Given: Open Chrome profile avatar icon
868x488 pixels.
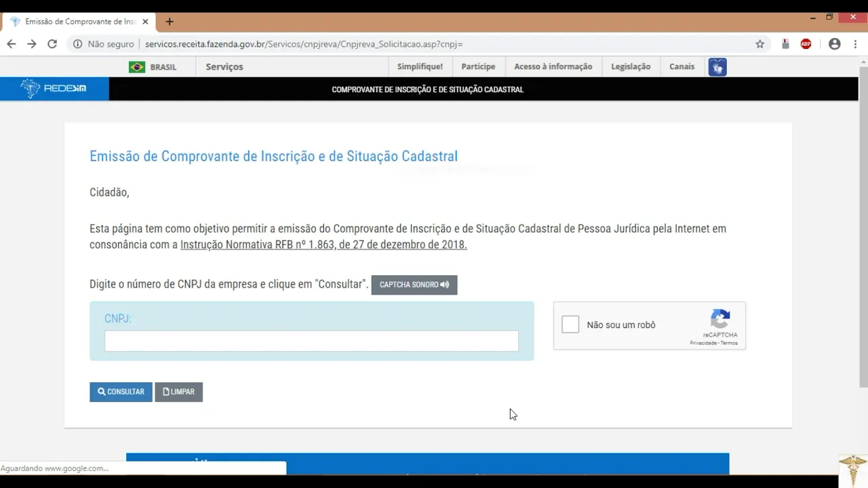Looking at the screenshot, I should point(835,44).
